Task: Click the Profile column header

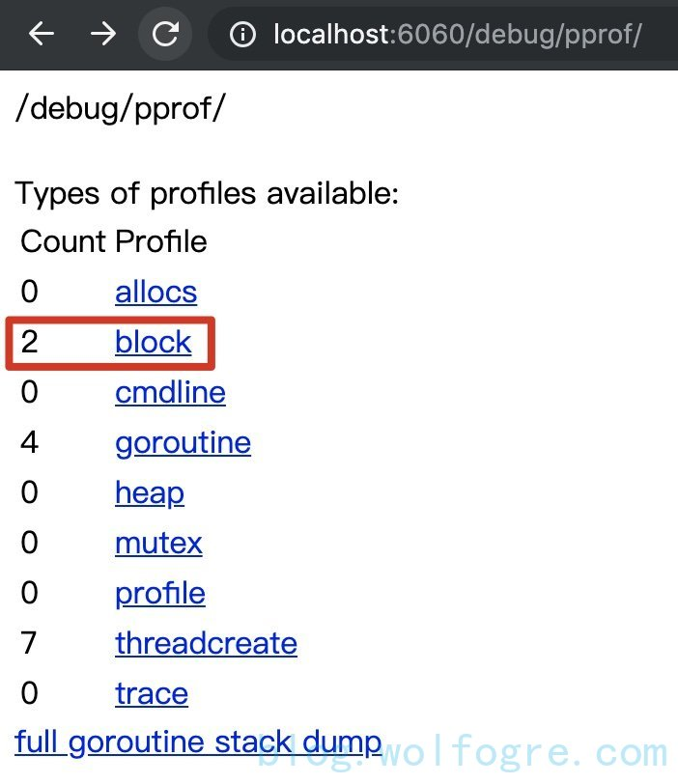Action: point(160,240)
